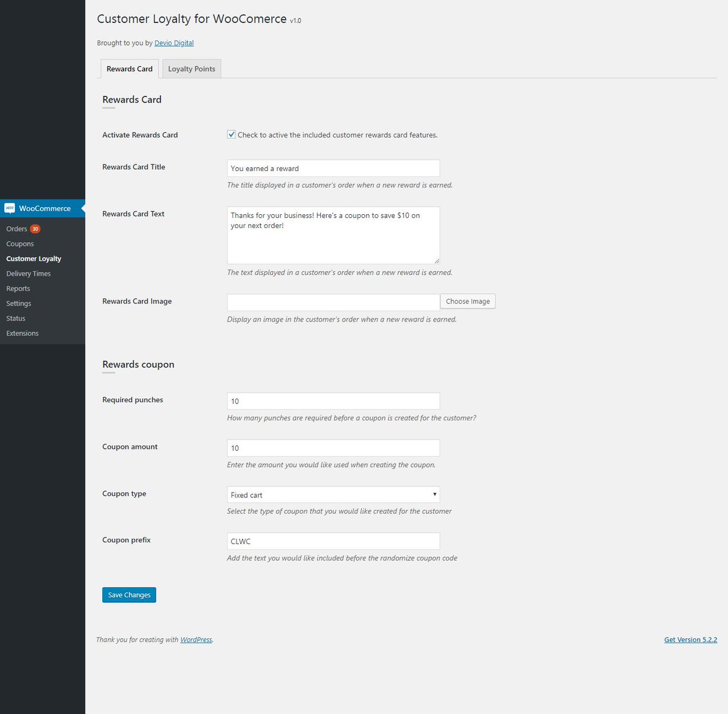Image resolution: width=728 pixels, height=714 pixels.
Task: Click the Rewards Card section heading
Action: (x=132, y=99)
